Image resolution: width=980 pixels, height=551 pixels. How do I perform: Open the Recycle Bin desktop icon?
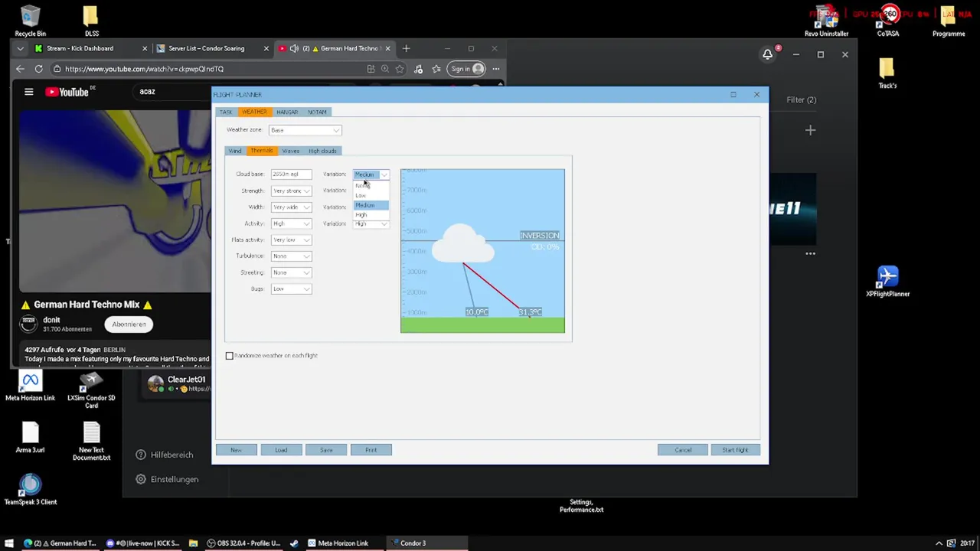point(30,21)
